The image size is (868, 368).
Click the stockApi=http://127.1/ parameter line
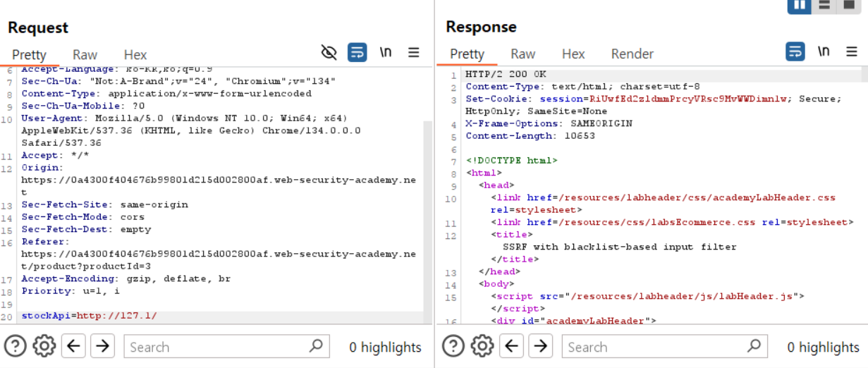point(90,316)
